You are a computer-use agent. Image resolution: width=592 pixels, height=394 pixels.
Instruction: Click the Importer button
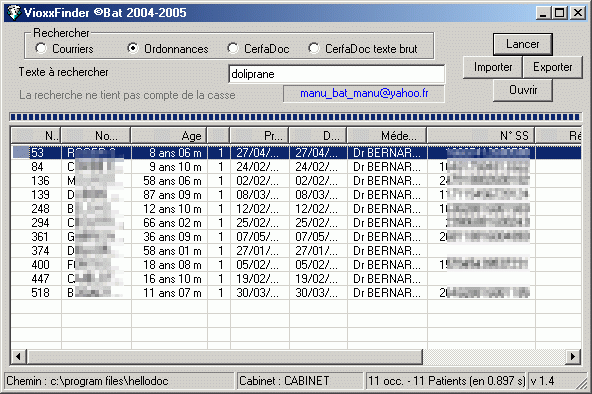click(x=493, y=67)
